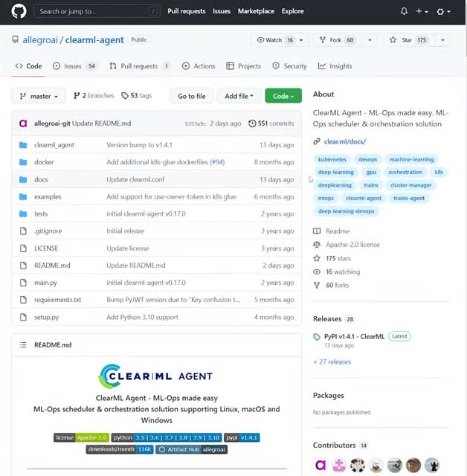
Task: Open the plus create-new menu
Action: pyautogui.click(x=422, y=11)
